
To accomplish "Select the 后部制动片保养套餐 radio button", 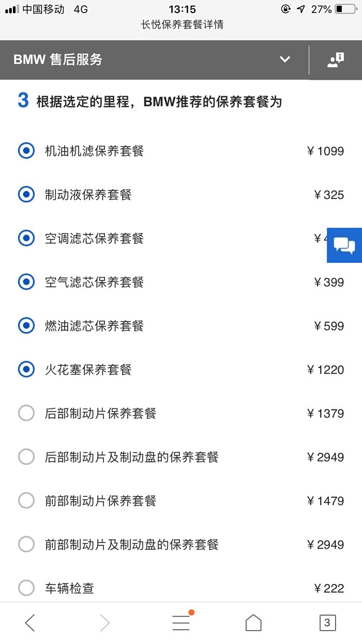I will point(26,414).
